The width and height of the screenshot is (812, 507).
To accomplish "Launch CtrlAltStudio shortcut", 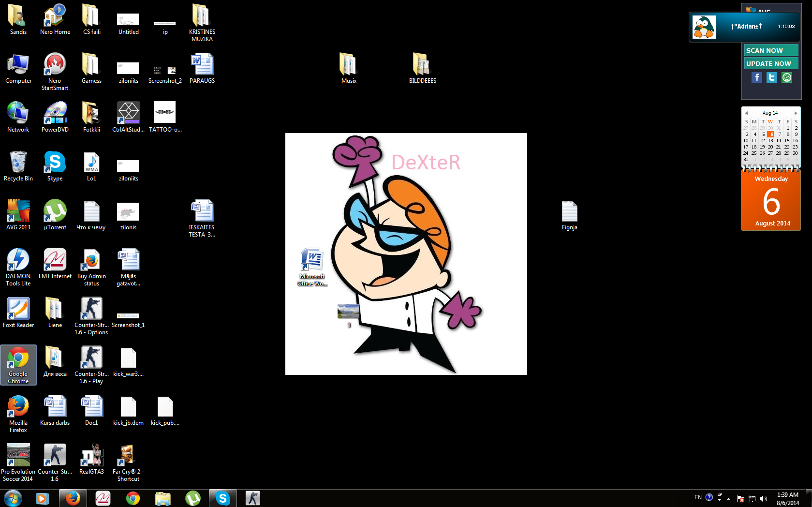I will click(x=128, y=117).
